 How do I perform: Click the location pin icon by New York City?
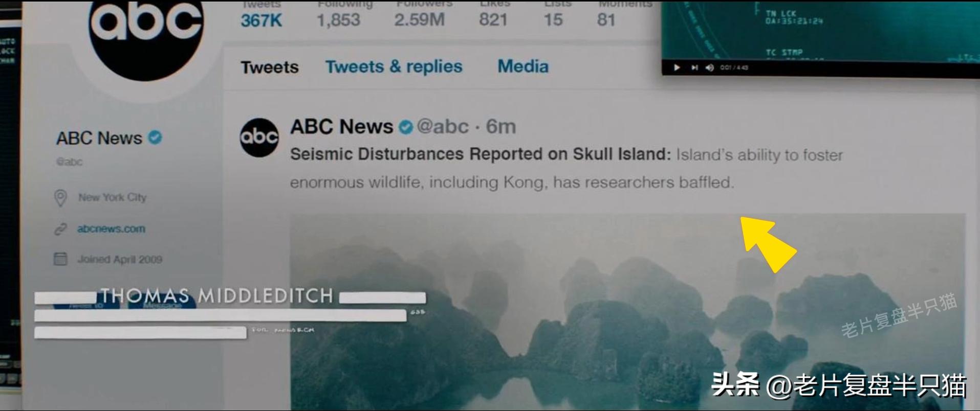60,198
